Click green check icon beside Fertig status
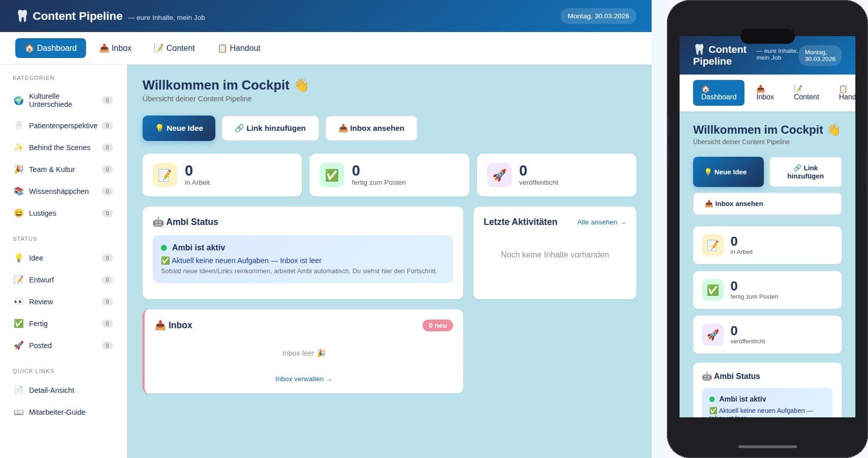 coord(19,324)
